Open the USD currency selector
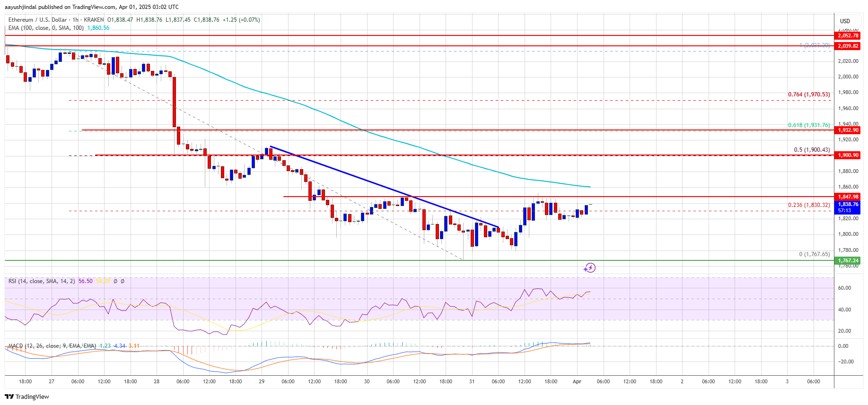868x405 pixels. click(x=845, y=21)
